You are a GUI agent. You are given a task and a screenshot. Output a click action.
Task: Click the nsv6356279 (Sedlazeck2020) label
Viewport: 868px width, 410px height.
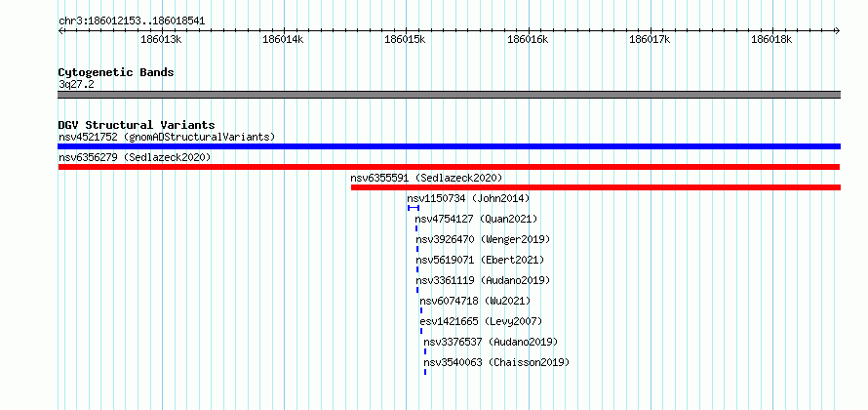pos(135,157)
